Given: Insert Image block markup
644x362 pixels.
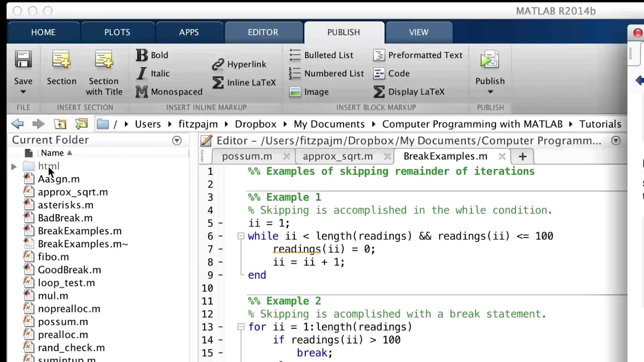Looking at the screenshot, I should 309,92.
